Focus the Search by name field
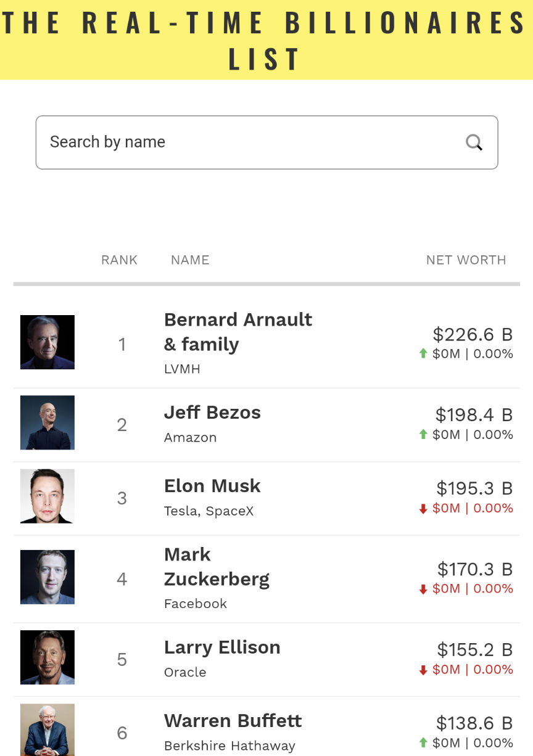The width and height of the screenshot is (533, 756). (x=266, y=142)
